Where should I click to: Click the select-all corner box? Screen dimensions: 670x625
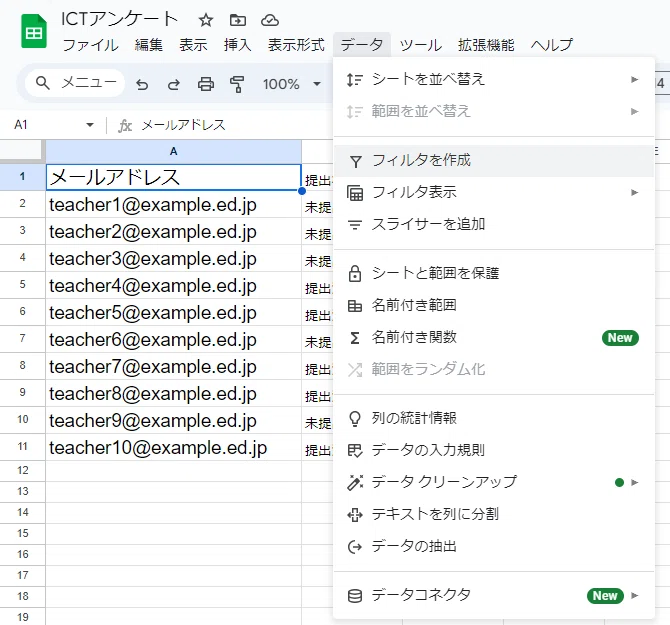coord(22,151)
